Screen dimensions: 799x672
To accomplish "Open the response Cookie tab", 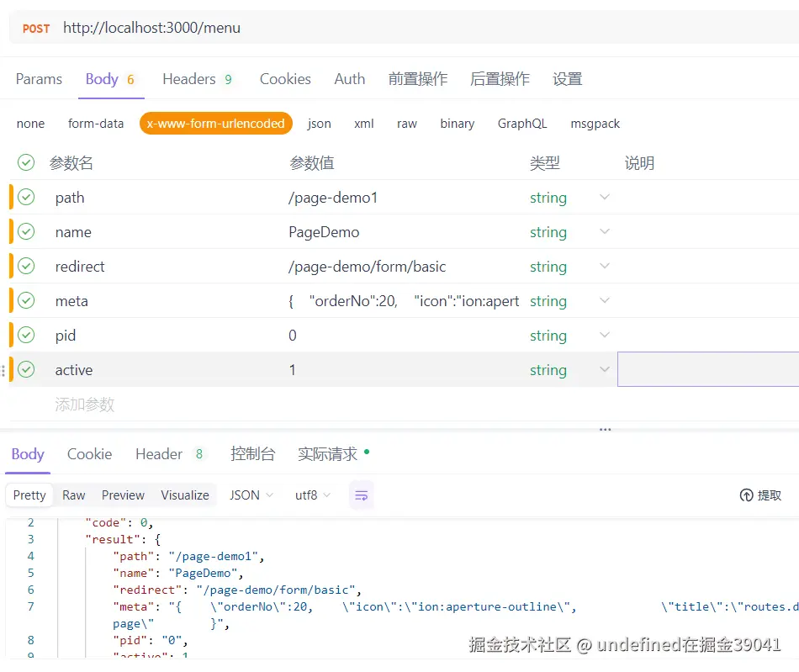I will (90, 454).
